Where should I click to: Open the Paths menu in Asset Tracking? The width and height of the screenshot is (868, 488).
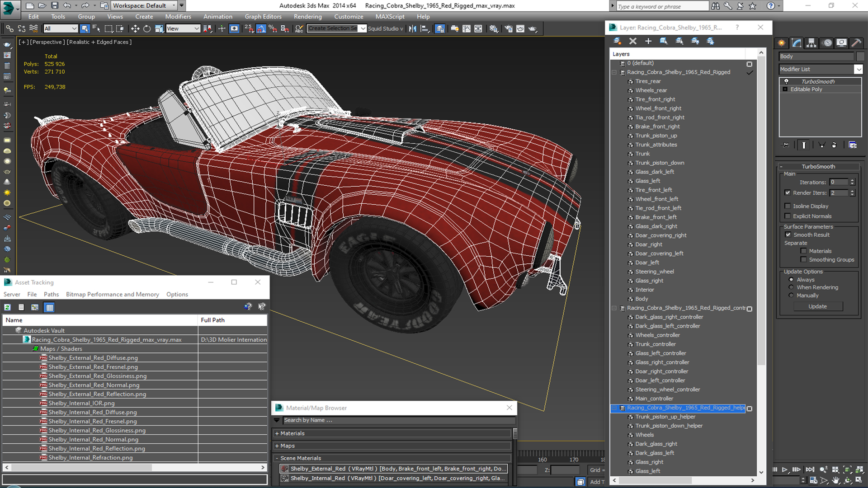coord(51,294)
